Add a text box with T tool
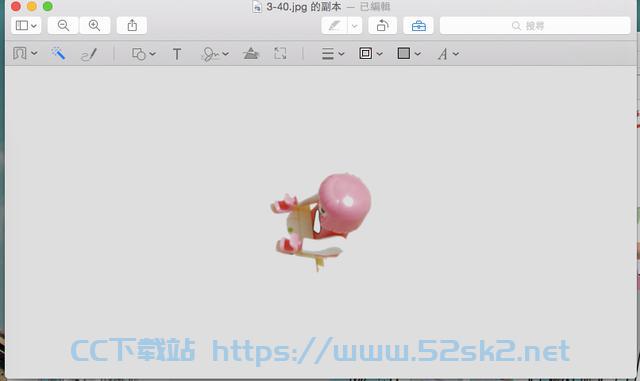 pyautogui.click(x=177, y=54)
